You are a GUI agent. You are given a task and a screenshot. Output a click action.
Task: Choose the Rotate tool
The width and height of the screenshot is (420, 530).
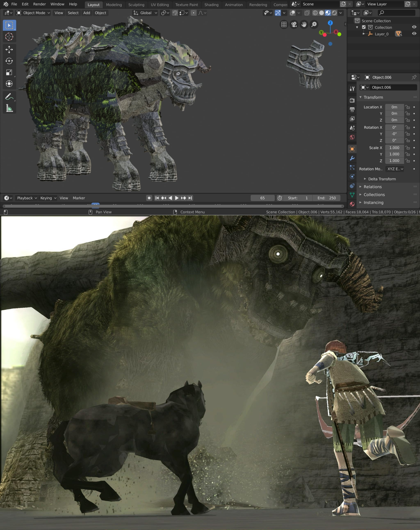click(9, 61)
